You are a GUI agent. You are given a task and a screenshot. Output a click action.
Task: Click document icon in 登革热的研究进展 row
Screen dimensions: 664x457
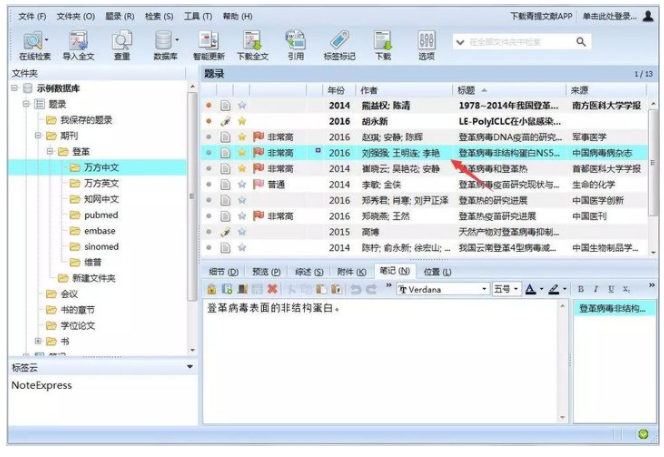click(x=225, y=200)
